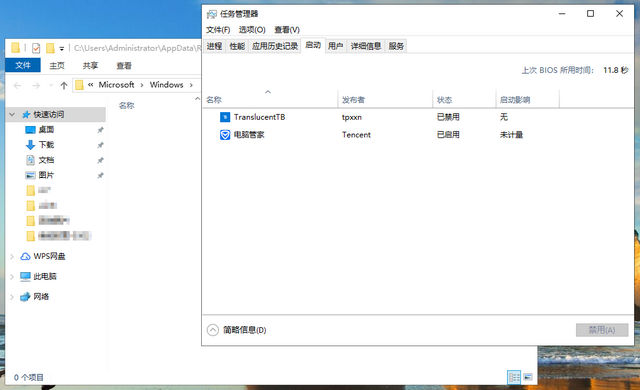Open the Explorer 文件 ribbon tab
The width and height of the screenshot is (640, 390).
23,65
